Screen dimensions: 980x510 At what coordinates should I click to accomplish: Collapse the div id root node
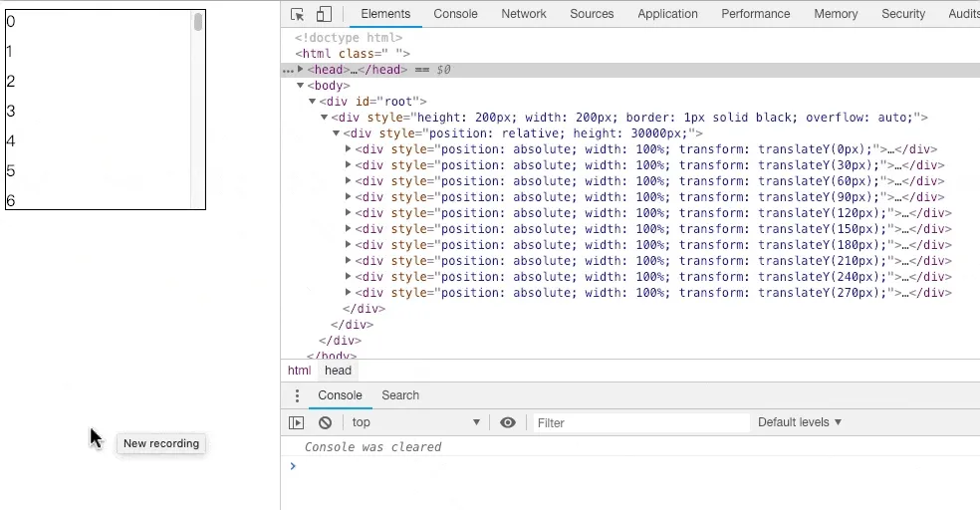coord(313,102)
